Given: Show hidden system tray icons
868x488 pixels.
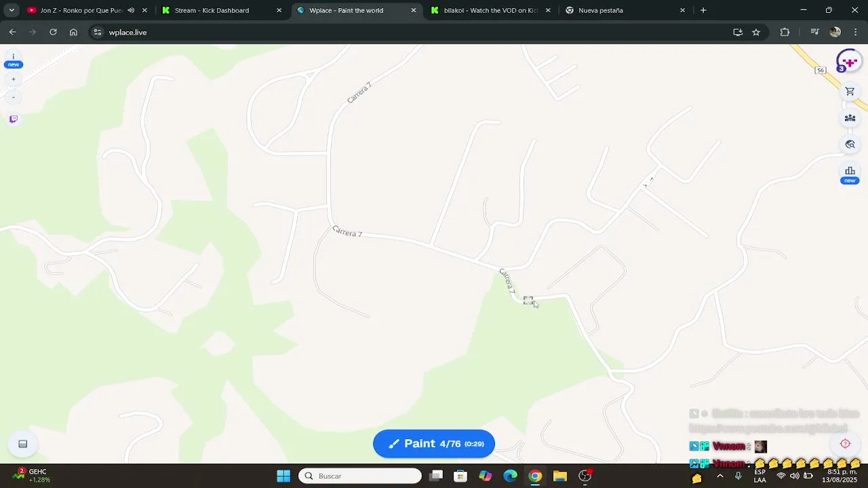Looking at the screenshot, I should pyautogui.click(x=720, y=476).
